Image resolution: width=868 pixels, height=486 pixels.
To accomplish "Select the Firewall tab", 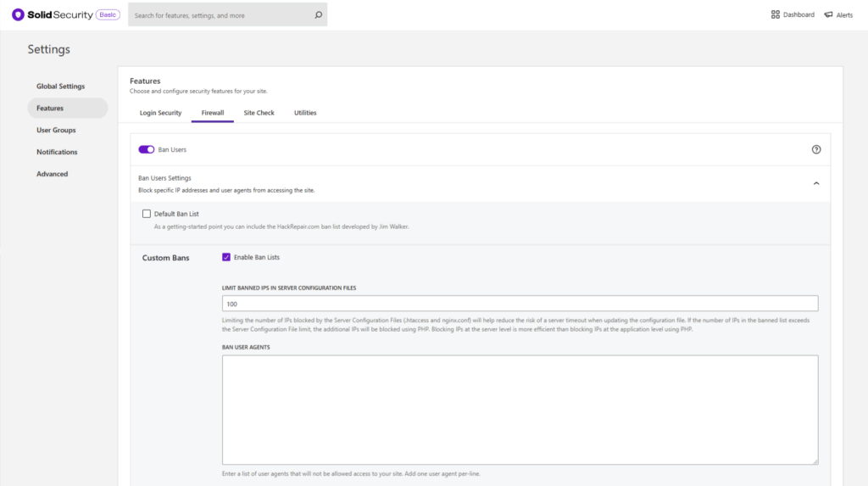I will [x=213, y=113].
